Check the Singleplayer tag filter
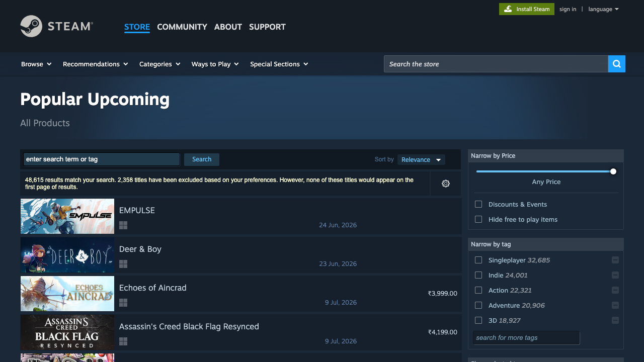 click(478, 260)
